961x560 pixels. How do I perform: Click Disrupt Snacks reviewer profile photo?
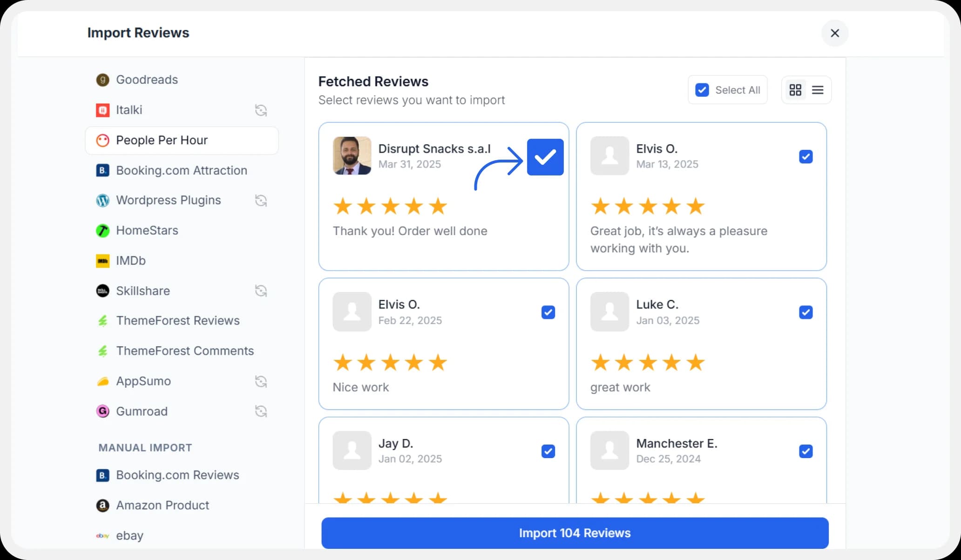click(352, 156)
